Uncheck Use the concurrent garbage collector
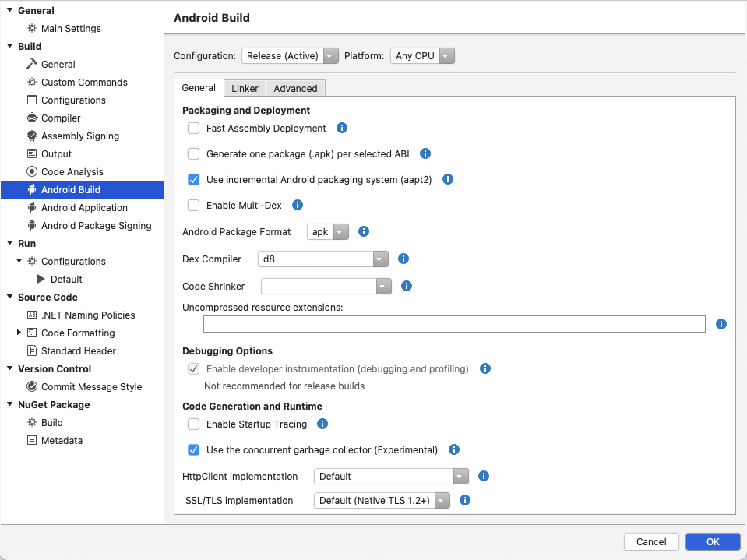The height and width of the screenshot is (560, 747). pyautogui.click(x=193, y=450)
